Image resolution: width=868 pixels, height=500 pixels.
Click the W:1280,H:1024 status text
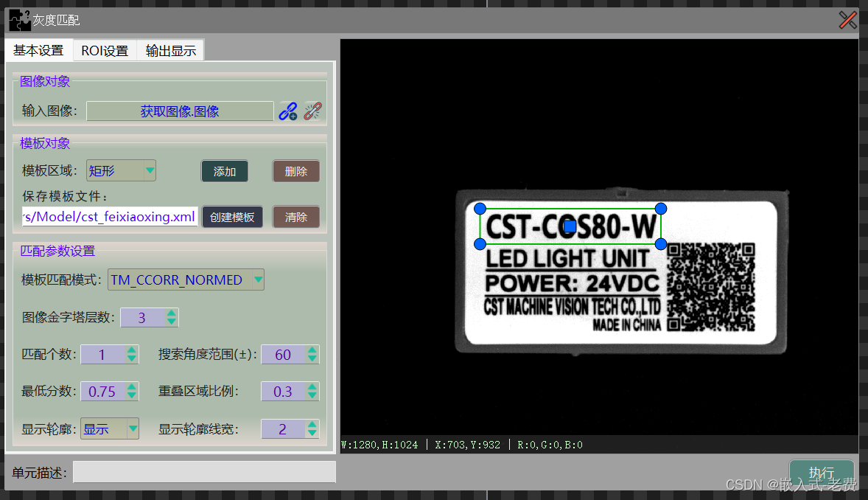point(379,445)
